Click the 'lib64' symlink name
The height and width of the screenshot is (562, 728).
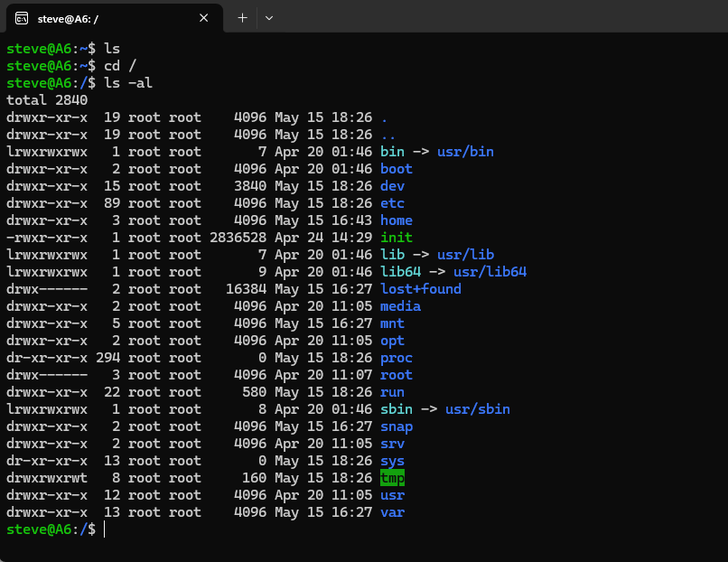click(x=400, y=272)
